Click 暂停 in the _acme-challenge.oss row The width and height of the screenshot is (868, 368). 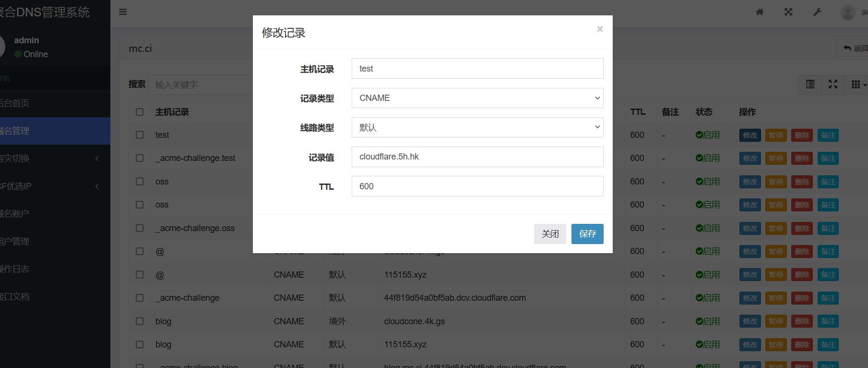tap(776, 229)
